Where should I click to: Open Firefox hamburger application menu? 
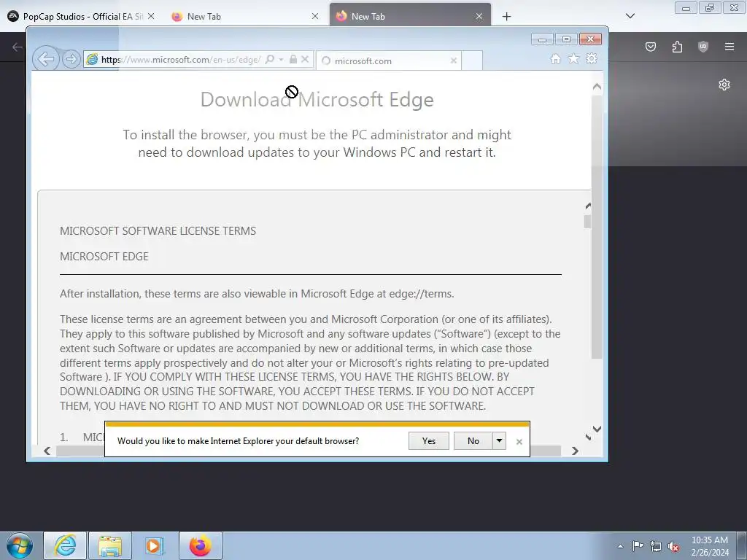729,47
